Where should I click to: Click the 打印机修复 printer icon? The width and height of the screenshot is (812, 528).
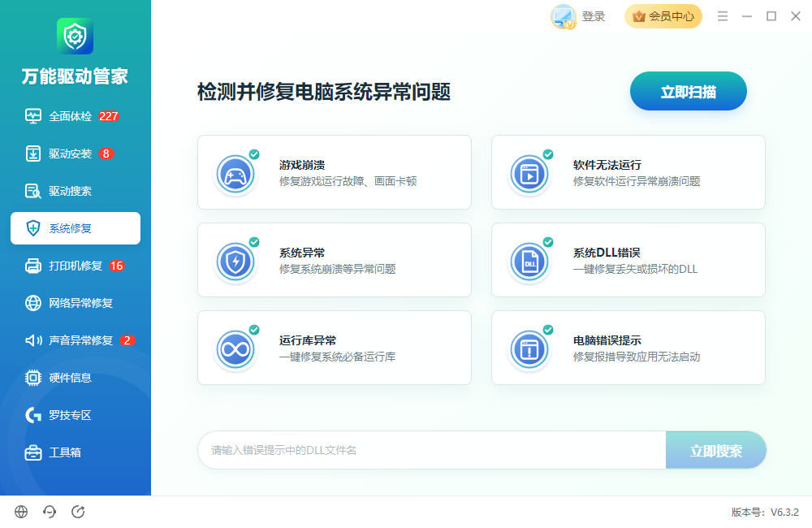click(x=33, y=266)
